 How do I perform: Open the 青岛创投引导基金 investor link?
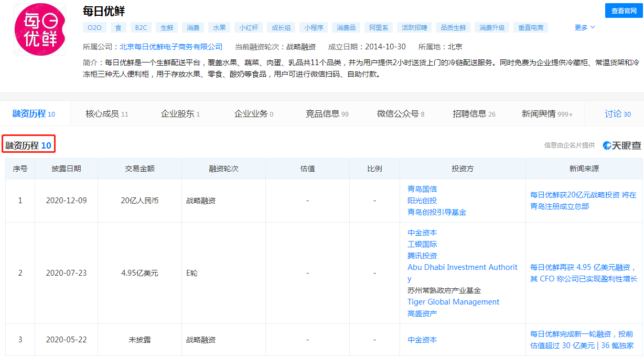tap(437, 212)
